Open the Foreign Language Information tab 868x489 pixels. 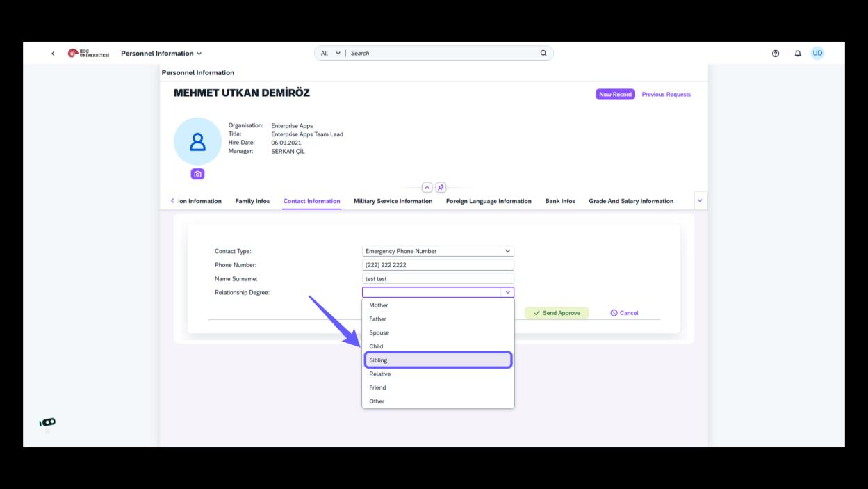point(489,201)
